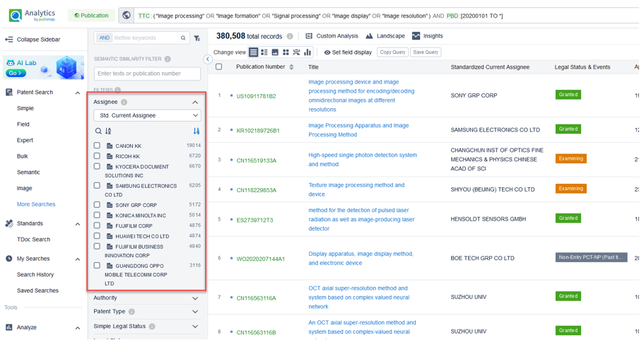Screen dimensions: 644x340
Task: Click the assignee search magnifier icon
Action: click(98, 131)
